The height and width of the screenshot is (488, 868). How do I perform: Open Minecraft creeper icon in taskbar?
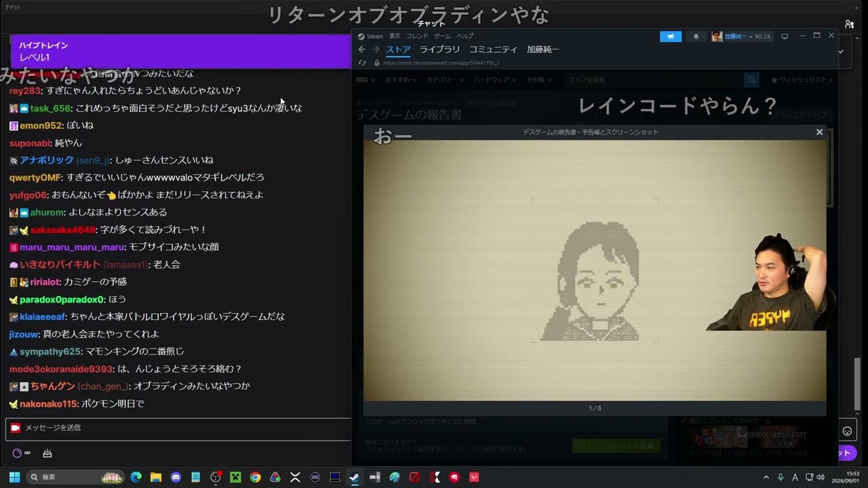coord(235,477)
